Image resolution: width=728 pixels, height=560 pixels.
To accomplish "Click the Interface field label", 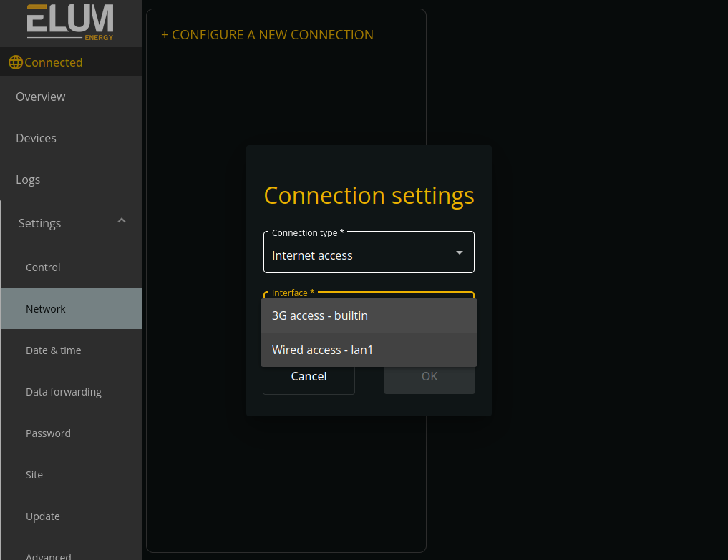I will coord(293,293).
